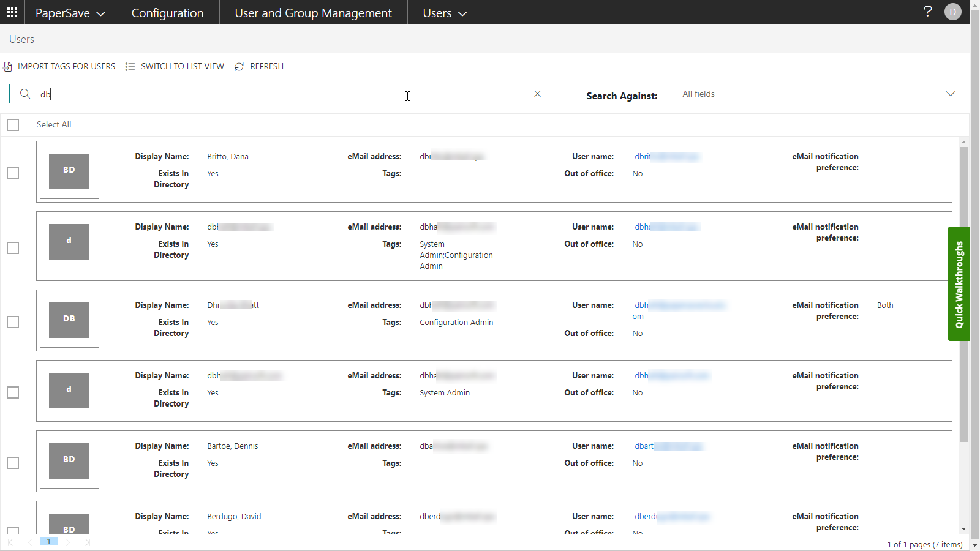Image resolution: width=980 pixels, height=551 pixels.
Task: Click the search magnifier icon
Action: click(x=25, y=94)
